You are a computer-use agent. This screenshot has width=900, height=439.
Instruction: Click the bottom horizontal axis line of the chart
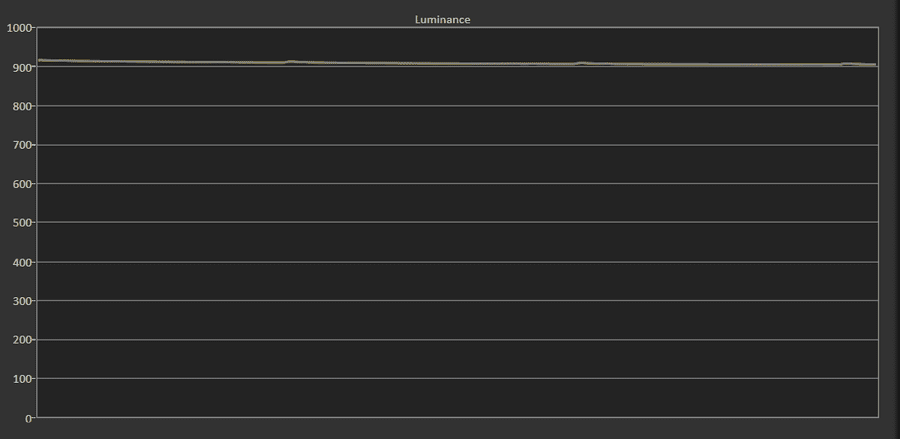pos(457,417)
